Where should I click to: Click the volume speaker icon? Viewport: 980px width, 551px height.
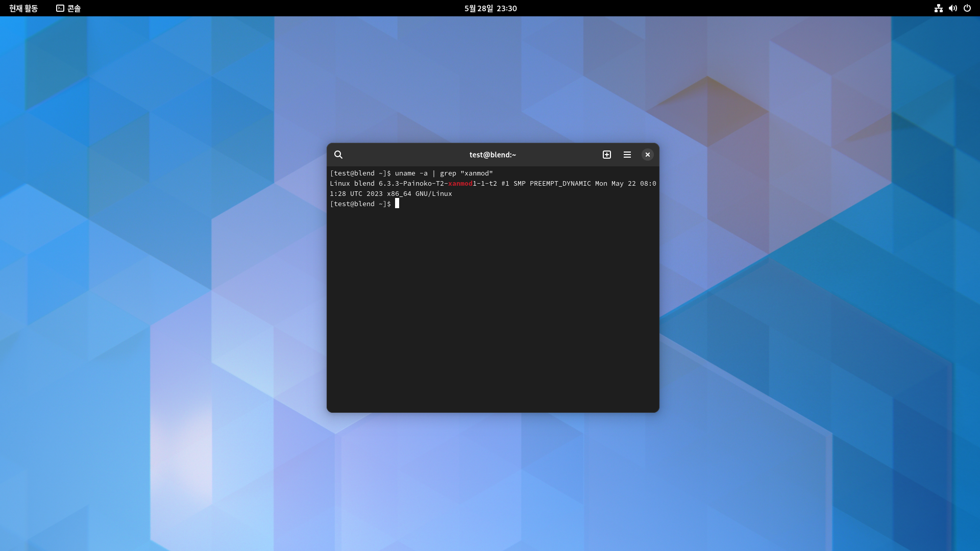point(952,8)
